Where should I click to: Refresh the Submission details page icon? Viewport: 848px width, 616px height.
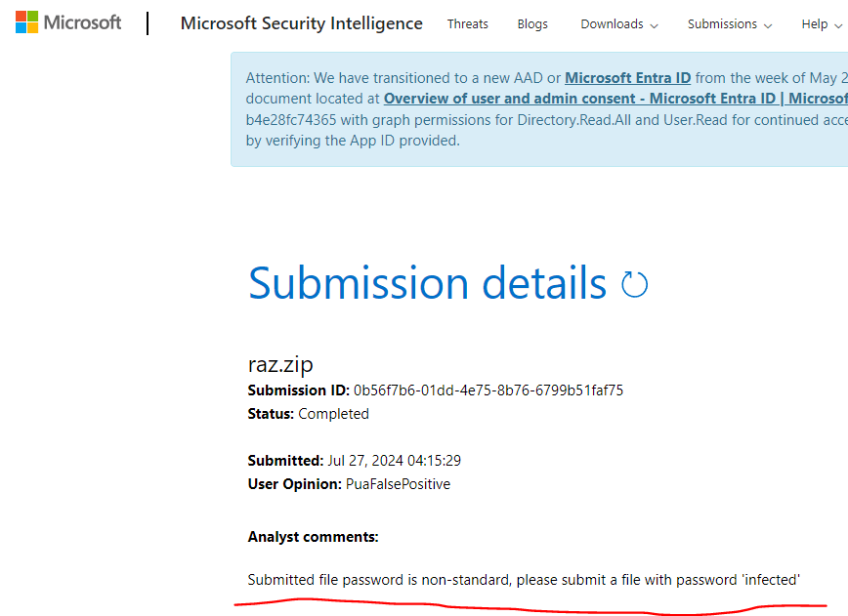(x=635, y=284)
